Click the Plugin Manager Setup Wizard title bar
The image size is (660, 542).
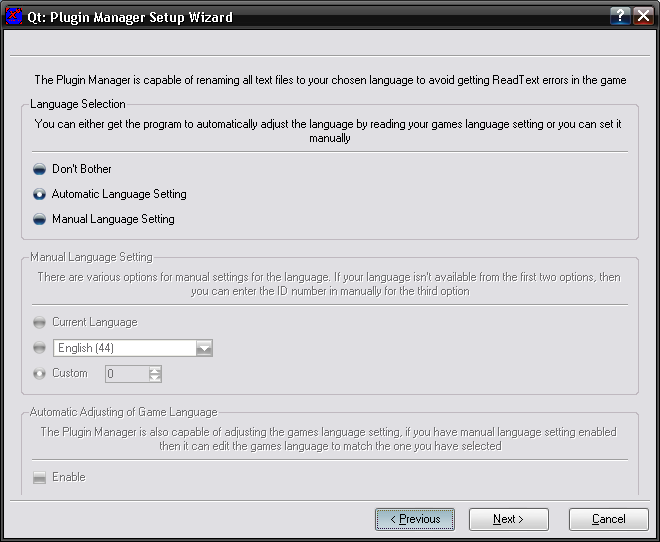coord(300,17)
